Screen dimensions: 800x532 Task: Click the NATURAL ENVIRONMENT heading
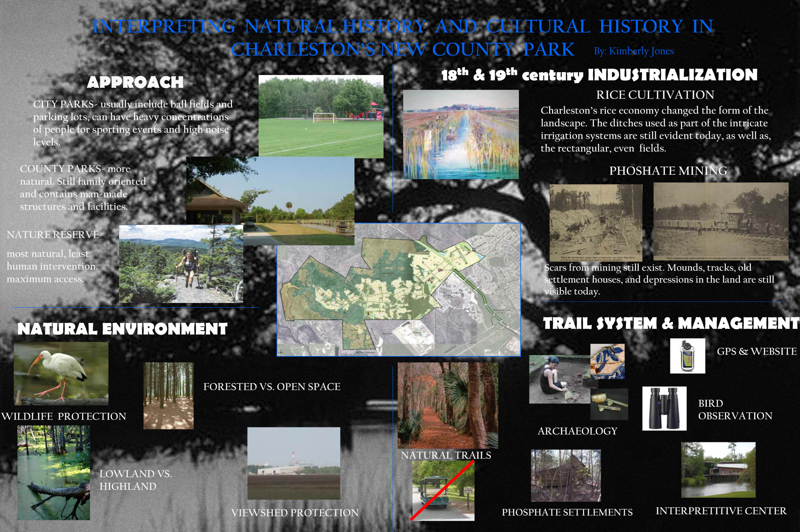[122, 328]
